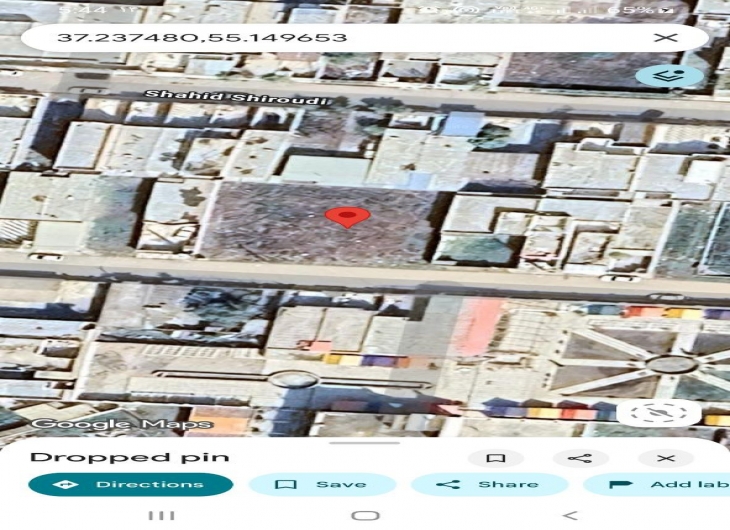
Task: Tap the Shahid Shiroudi street label
Action: pyautogui.click(x=237, y=95)
